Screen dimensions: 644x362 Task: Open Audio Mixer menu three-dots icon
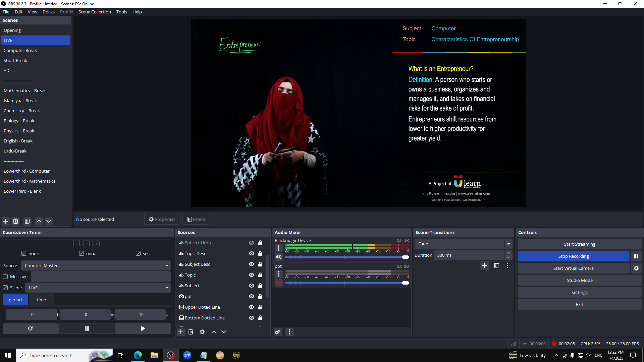[x=289, y=332]
